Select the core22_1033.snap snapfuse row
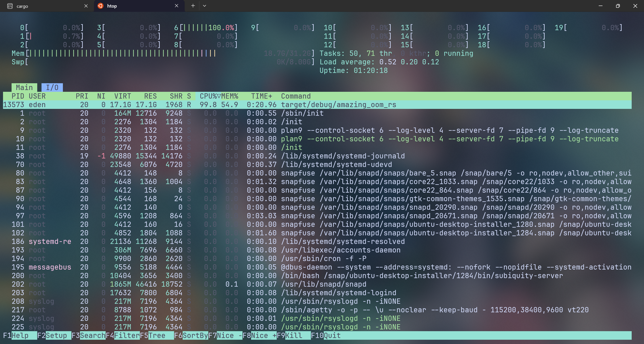The image size is (644, 344). point(317,182)
